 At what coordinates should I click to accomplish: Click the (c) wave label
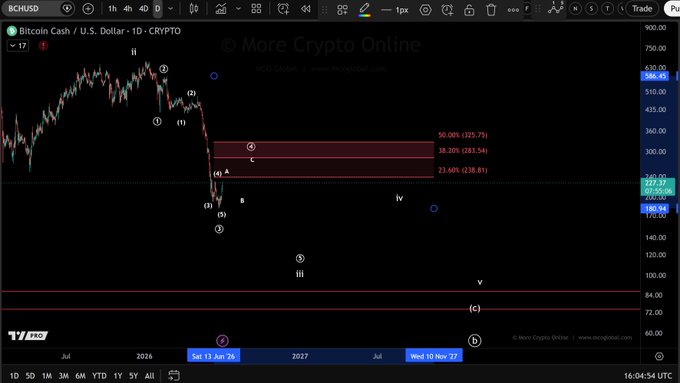pos(475,308)
